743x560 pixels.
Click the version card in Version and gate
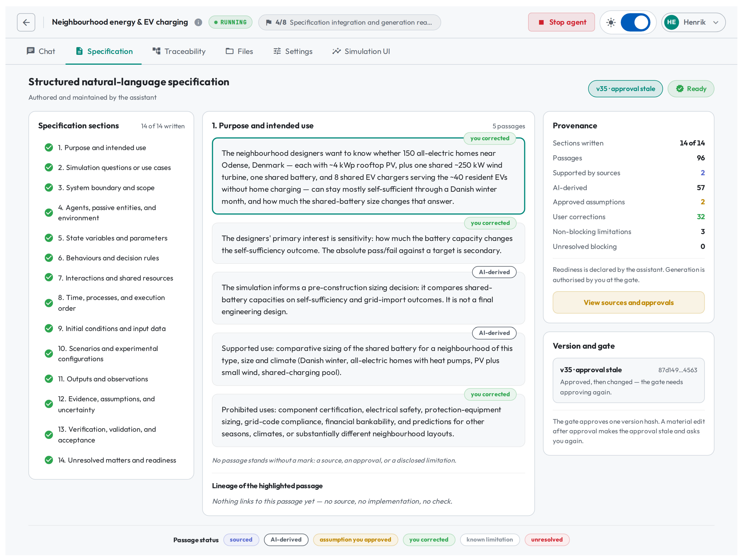click(x=628, y=380)
